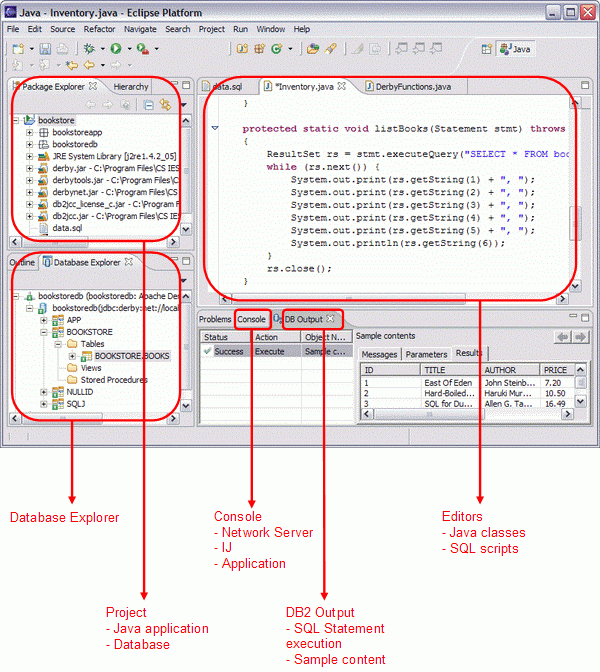Open the Project menu
Viewport: 600px width, 672px height.
coord(212,29)
